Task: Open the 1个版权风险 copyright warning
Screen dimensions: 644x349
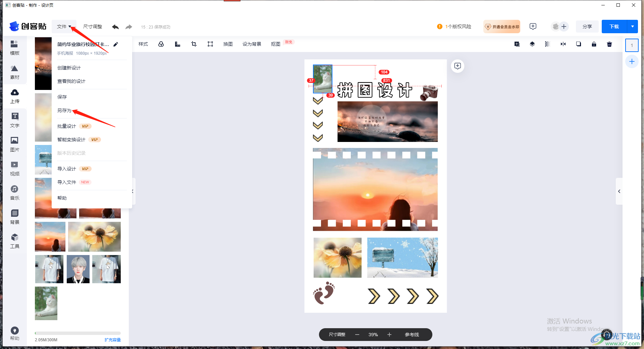Action: [x=454, y=27]
